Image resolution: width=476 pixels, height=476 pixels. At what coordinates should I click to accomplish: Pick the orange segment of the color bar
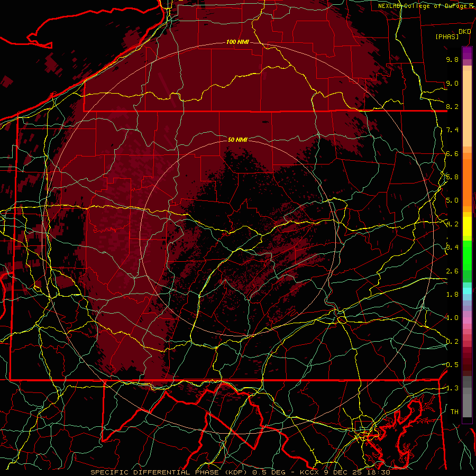point(467,182)
